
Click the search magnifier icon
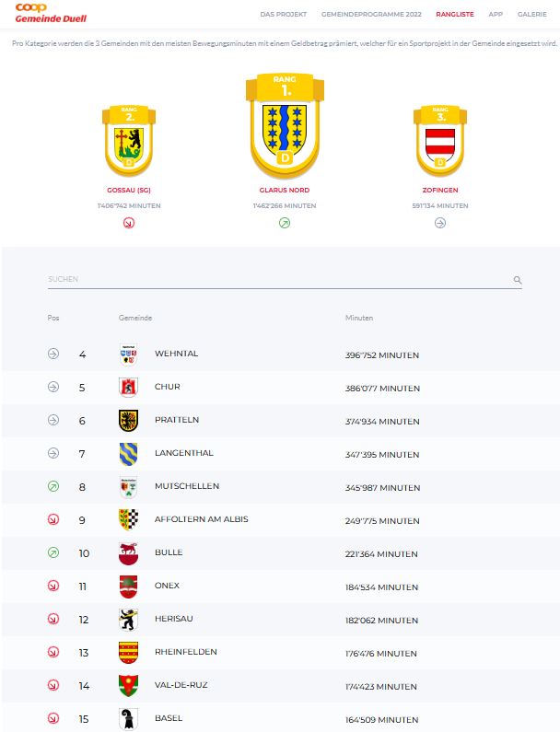(517, 280)
